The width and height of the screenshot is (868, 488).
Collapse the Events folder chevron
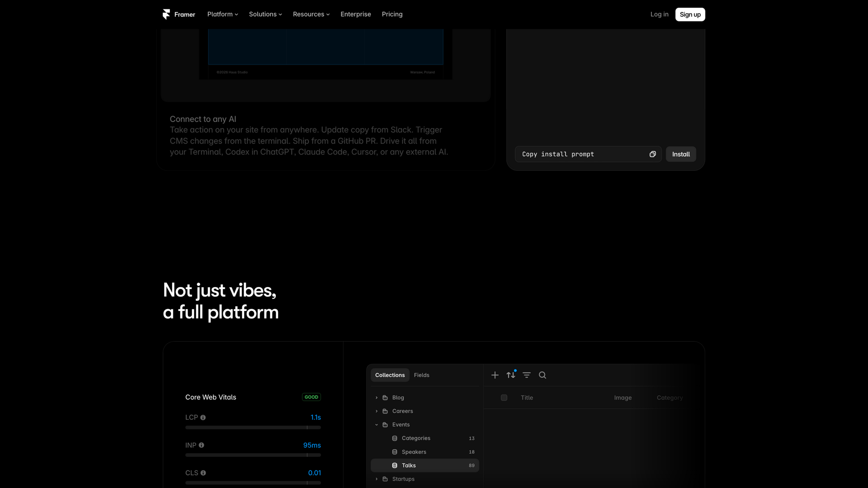pyautogui.click(x=377, y=425)
